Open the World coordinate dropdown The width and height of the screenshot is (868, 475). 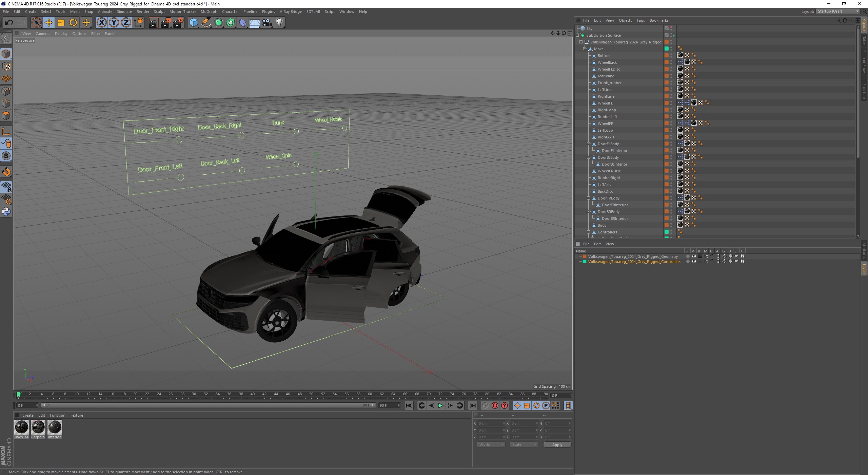(x=491, y=444)
